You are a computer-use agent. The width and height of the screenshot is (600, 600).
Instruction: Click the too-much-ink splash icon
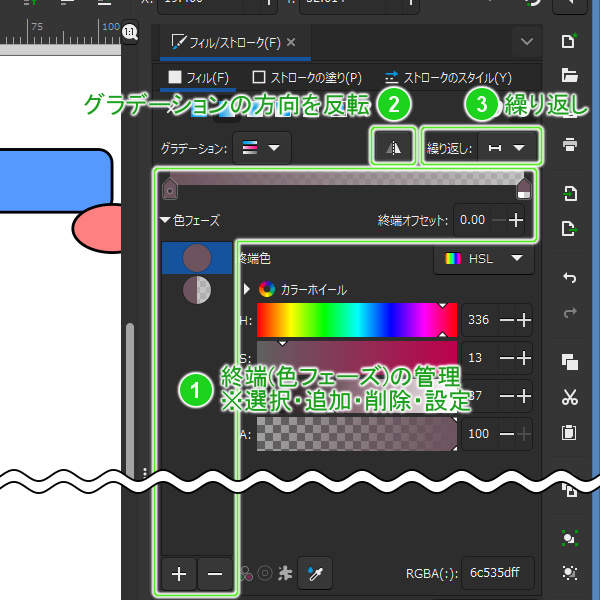coord(285,573)
